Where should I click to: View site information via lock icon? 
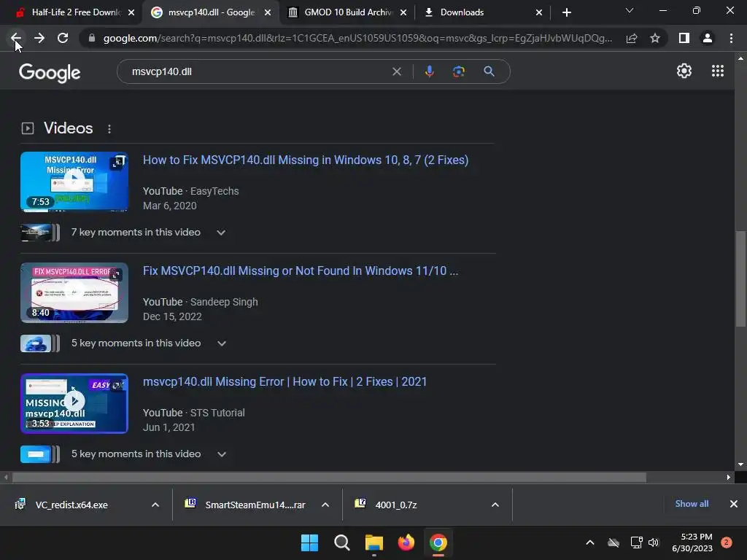point(92,38)
